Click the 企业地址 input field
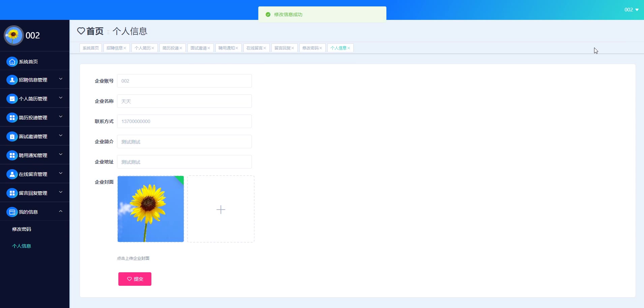Screen dimensions: 644x308 coord(184,162)
